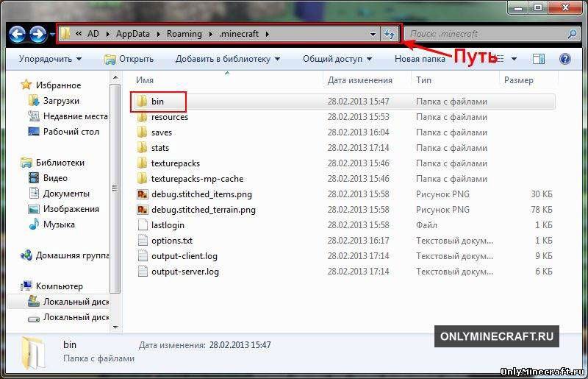Screen dimensions: 588x379
Task: Open the Упорядочить dropdown menu
Action: tap(50, 59)
